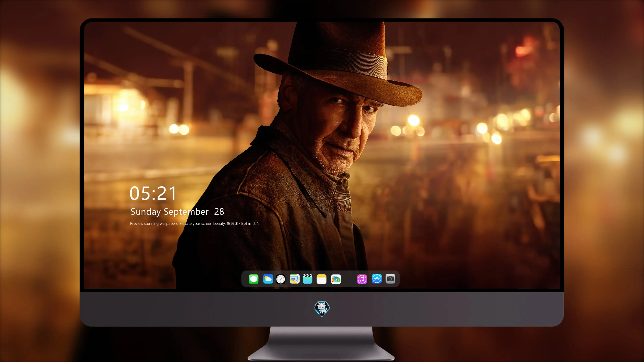Launch the Weather app from the dock
The width and height of the screenshot is (644, 362).
coord(268,279)
